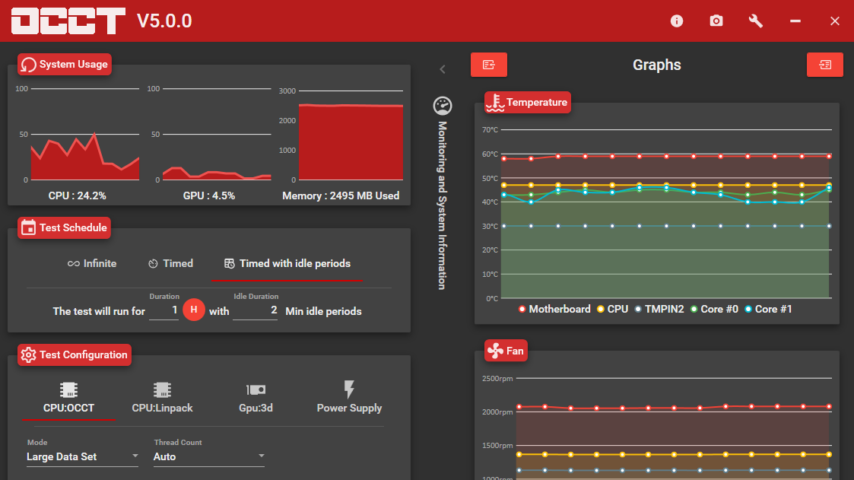Open the Thread Count Auto dropdown
The height and width of the screenshot is (480, 854).
coord(209,457)
